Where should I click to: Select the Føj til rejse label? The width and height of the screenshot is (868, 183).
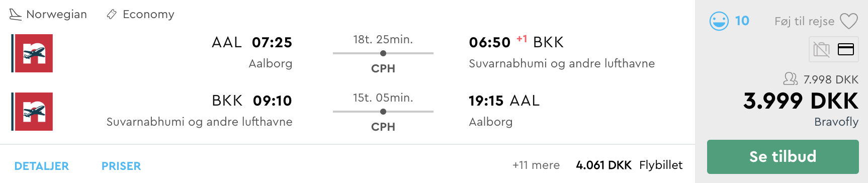pyautogui.click(x=805, y=21)
